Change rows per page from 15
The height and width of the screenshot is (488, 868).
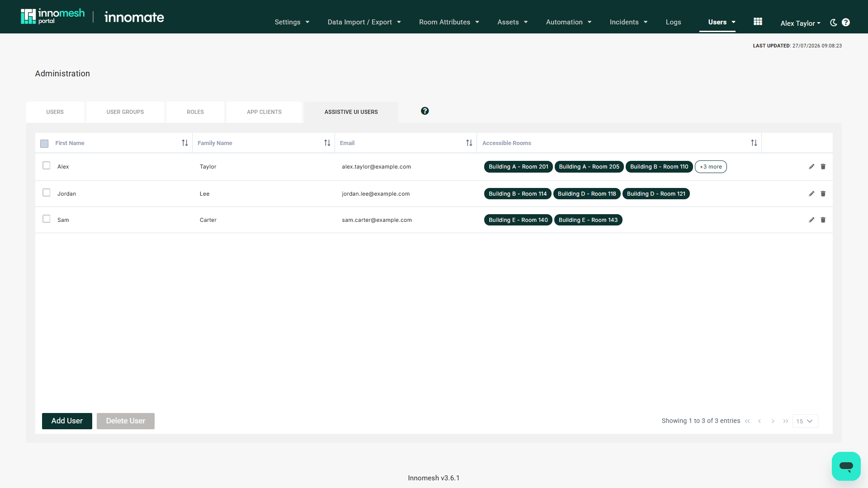pyautogui.click(x=805, y=421)
